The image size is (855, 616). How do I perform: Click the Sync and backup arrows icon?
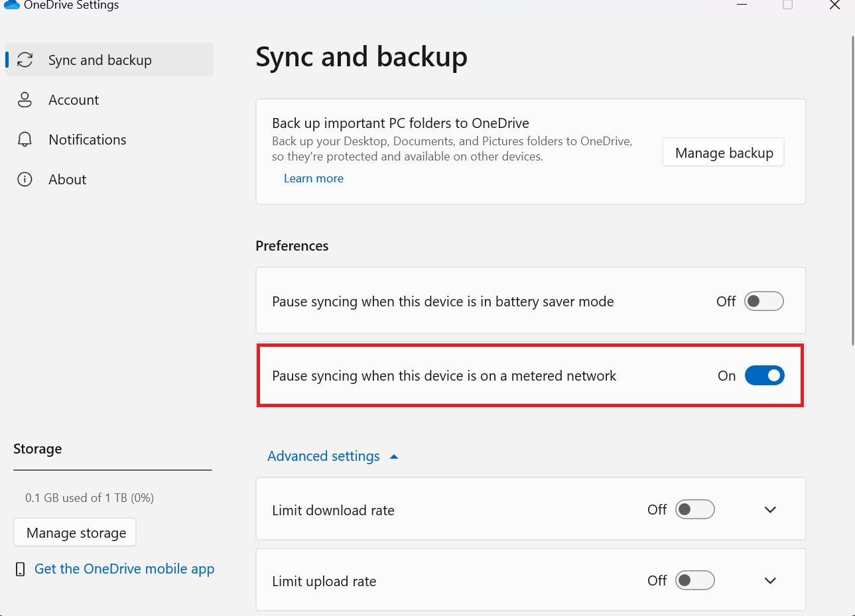coord(25,60)
